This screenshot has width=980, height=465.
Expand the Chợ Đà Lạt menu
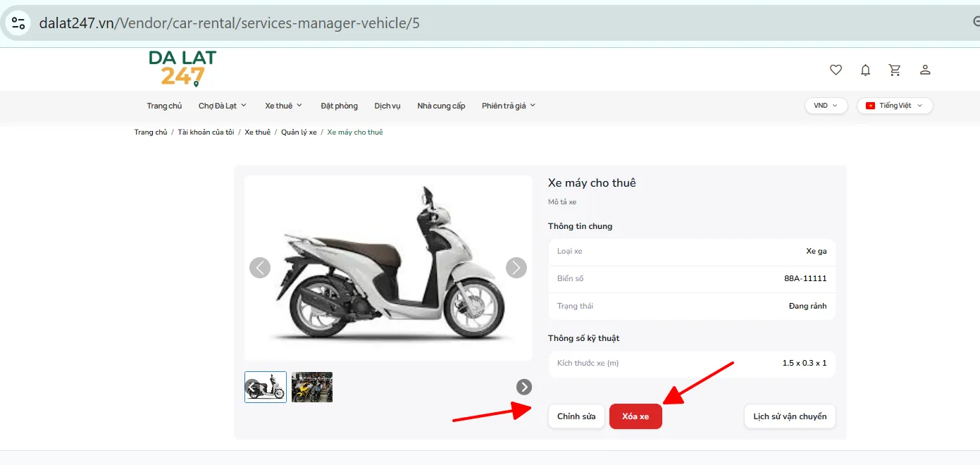[223, 106]
